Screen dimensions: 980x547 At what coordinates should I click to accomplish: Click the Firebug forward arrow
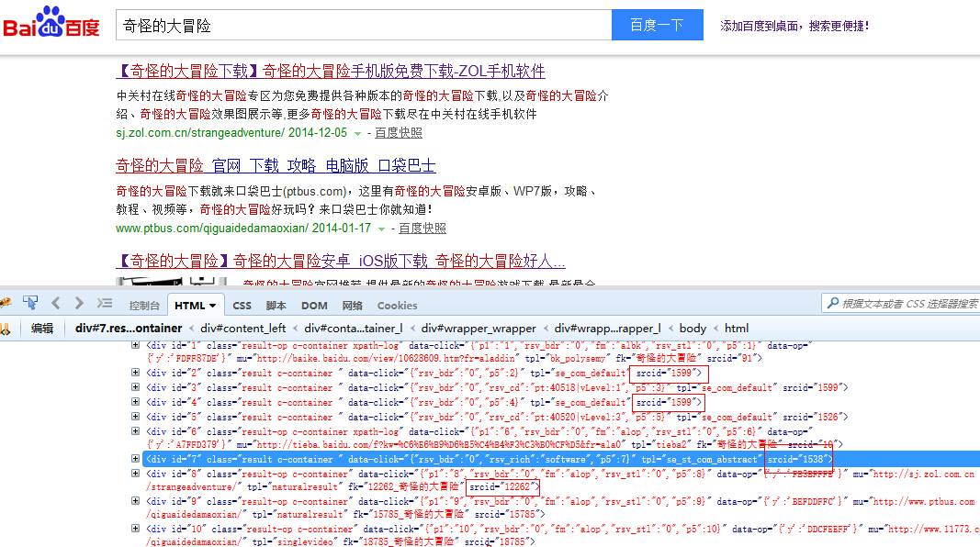tap(79, 303)
